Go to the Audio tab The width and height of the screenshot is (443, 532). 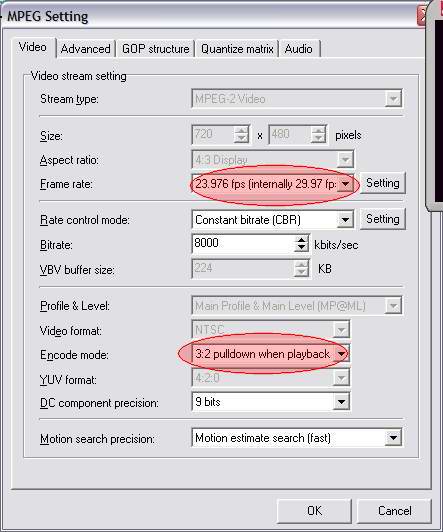coord(298,49)
